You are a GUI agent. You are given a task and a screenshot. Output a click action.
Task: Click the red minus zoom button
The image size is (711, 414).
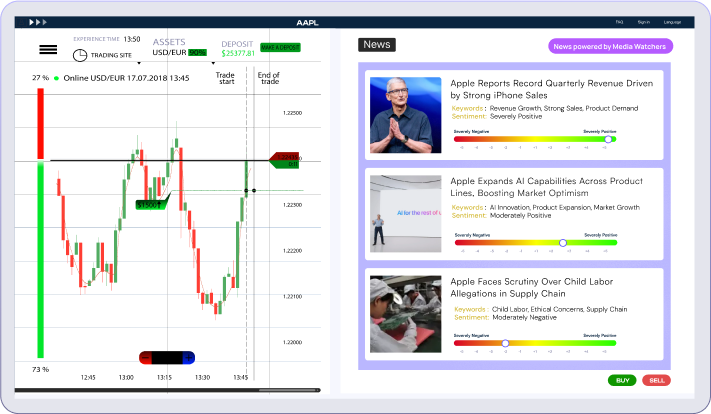145,358
